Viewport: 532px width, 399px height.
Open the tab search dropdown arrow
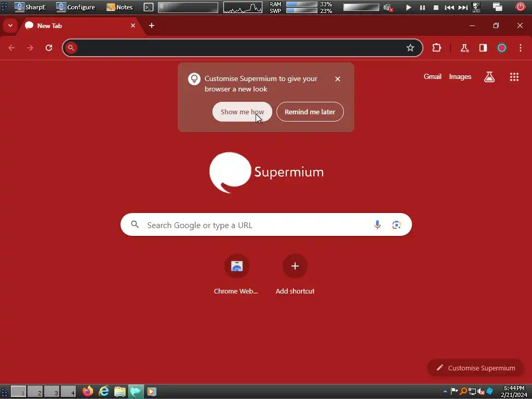[10, 25]
